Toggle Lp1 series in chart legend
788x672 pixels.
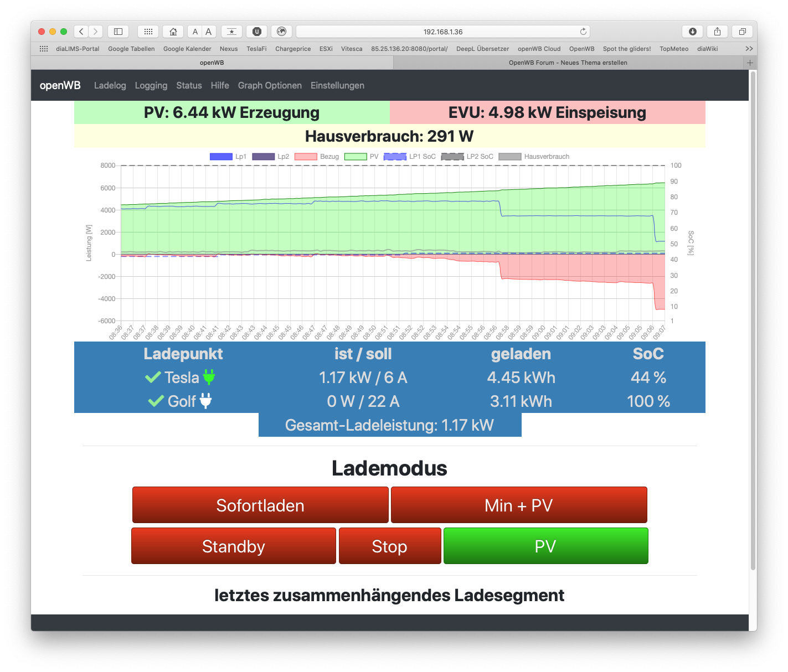pyautogui.click(x=228, y=157)
